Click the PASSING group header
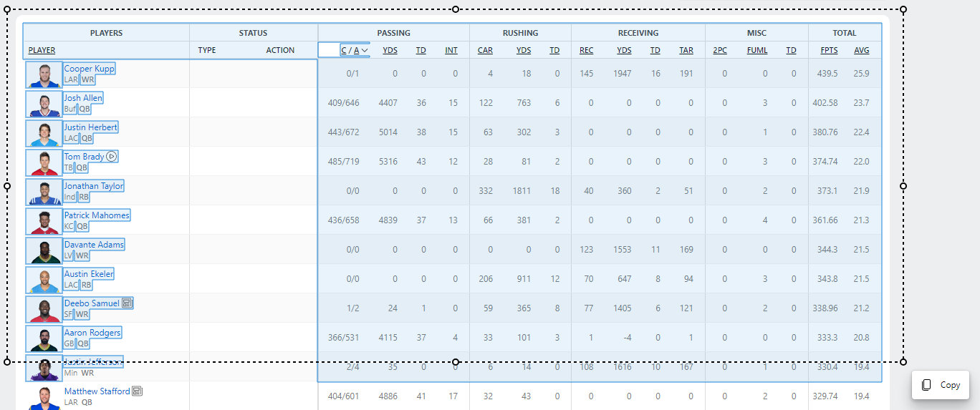This screenshot has width=980, height=410. [394, 33]
